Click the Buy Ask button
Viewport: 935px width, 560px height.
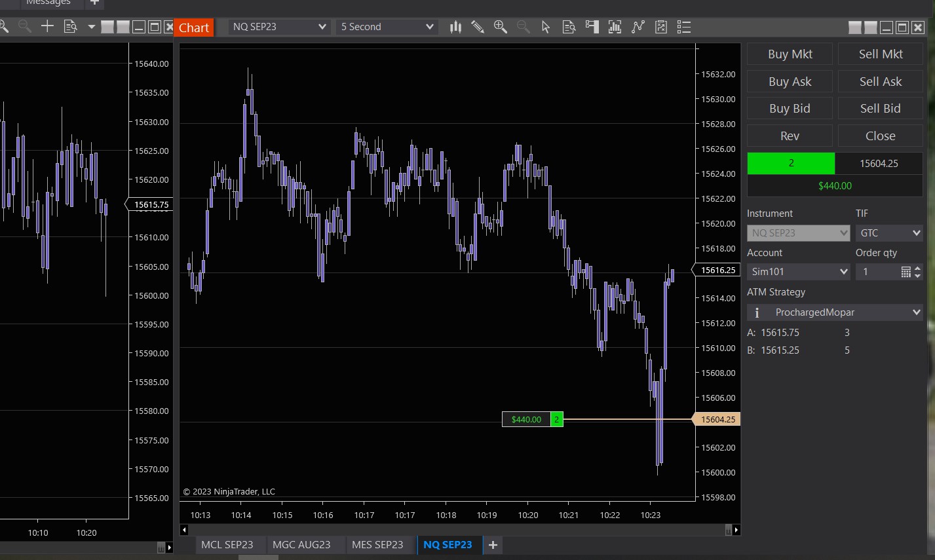click(790, 82)
